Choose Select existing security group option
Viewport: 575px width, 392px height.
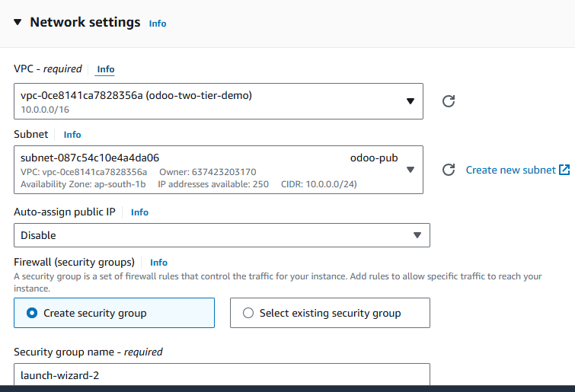[248, 313]
